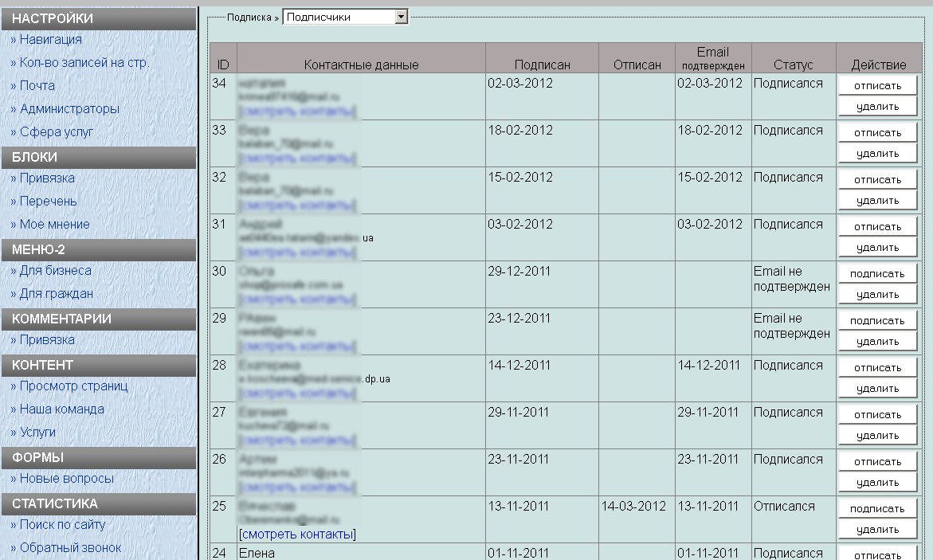Click удалить for subscriber ID 25
This screenshot has height=560, width=933.
click(878, 530)
